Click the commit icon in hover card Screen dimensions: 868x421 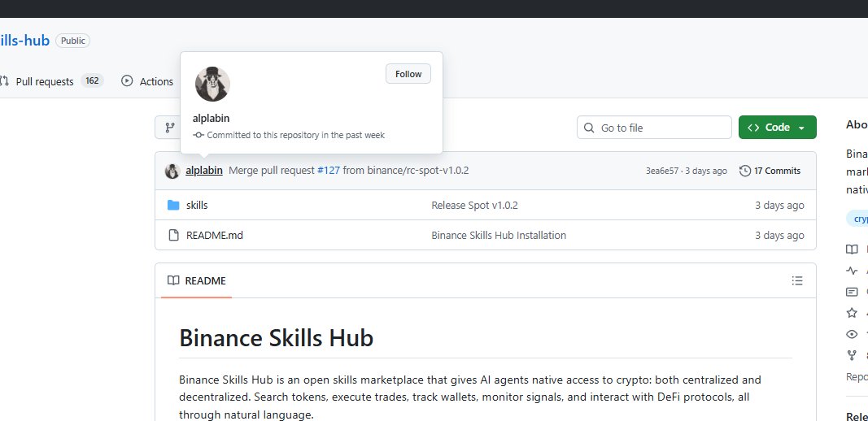[198, 135]
